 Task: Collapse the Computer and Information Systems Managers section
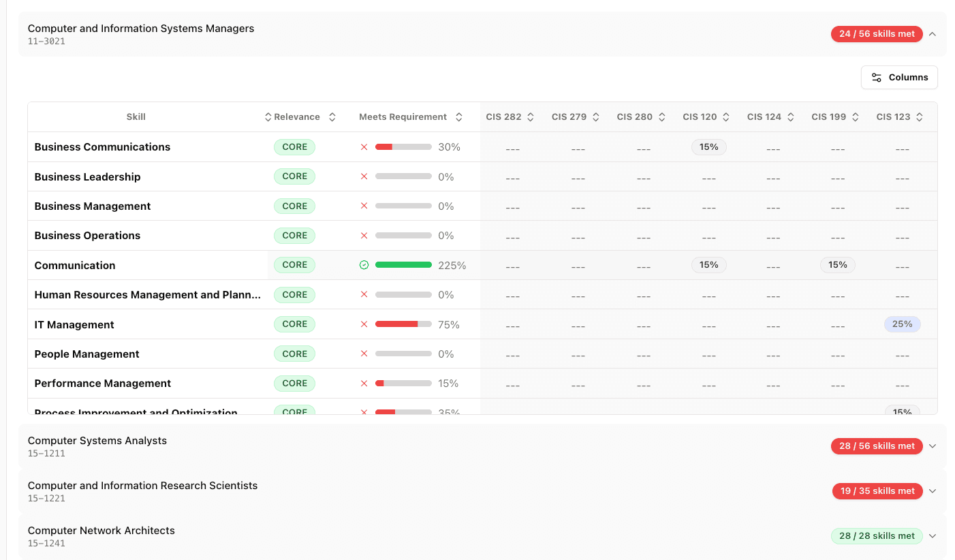coord(932,33)
